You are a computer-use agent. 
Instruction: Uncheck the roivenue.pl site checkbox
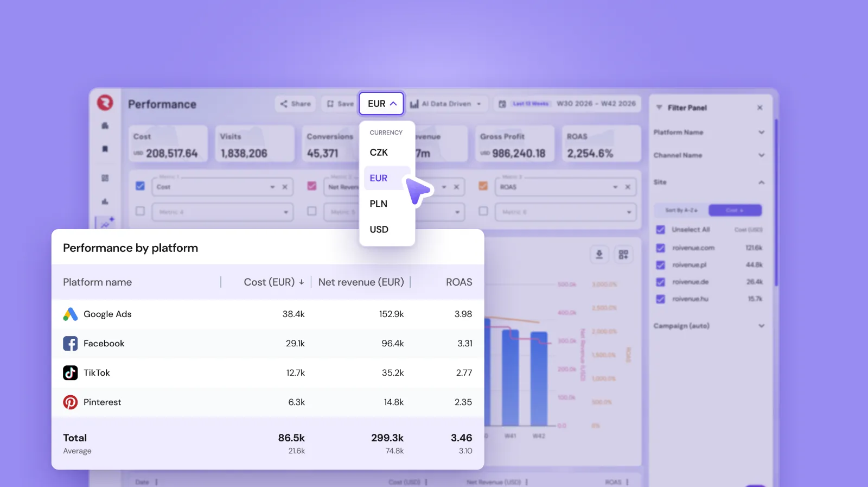pos(661,265)
